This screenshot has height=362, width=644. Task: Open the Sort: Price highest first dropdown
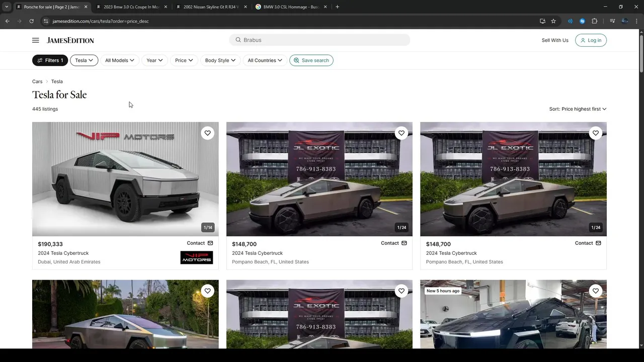click(x=578, y=109)
